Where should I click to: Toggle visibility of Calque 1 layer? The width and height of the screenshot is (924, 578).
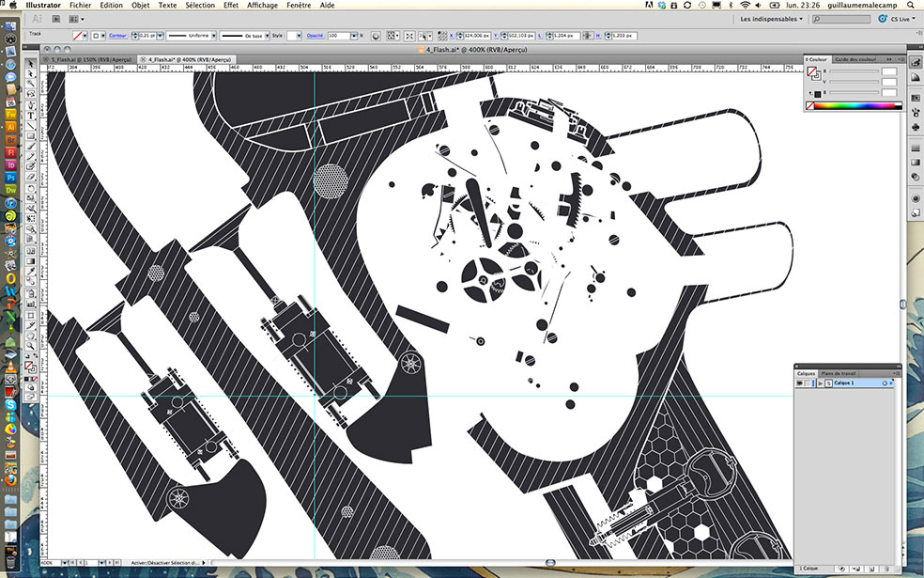(x=801, y=383)
